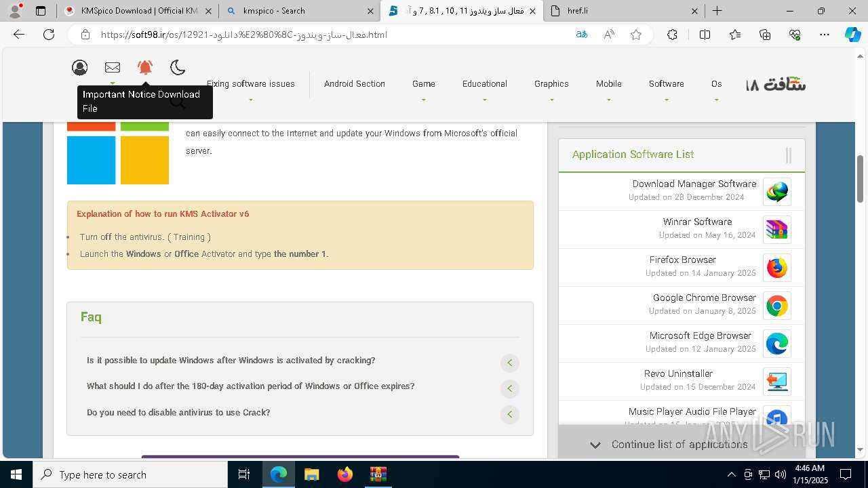Open a new browser tab
Image resolution: width=868 pixels, height=488 pixels.
pos(717,11)
